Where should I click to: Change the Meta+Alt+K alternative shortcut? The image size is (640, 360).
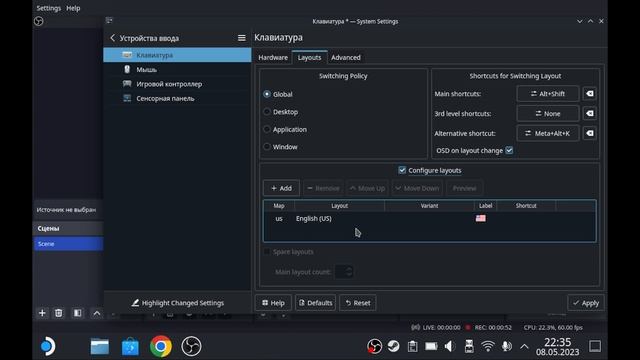548,133
